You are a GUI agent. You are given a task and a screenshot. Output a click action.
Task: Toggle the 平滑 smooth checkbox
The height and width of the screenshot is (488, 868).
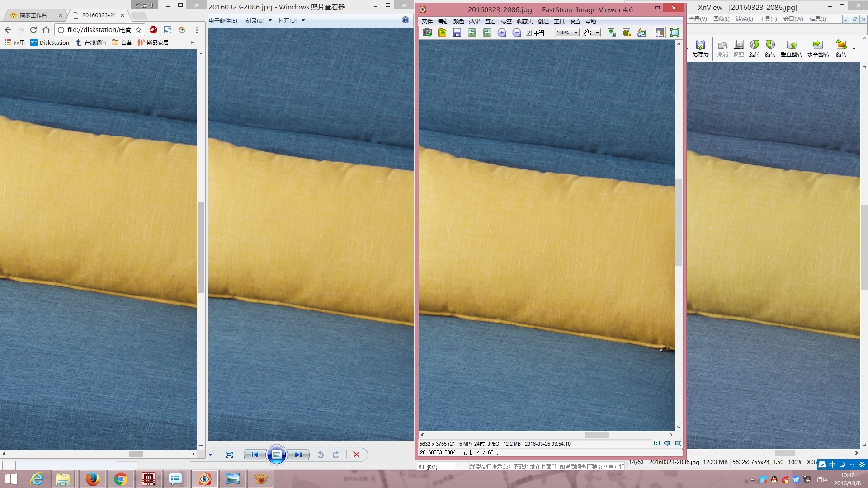pos(528,33)
